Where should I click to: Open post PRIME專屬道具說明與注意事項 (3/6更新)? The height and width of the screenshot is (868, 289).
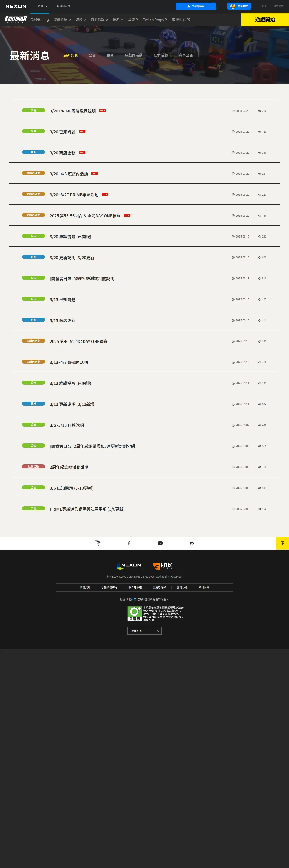pos(87,509)
